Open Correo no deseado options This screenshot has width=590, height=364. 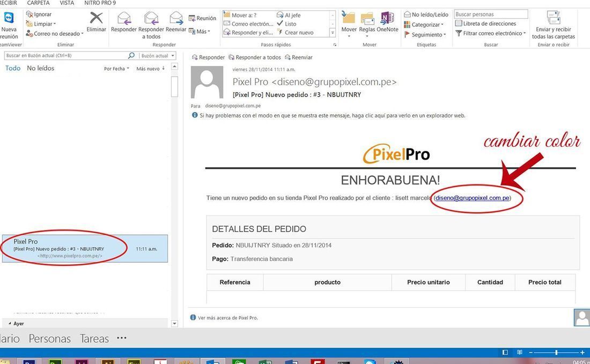click(x=55, y=33)
